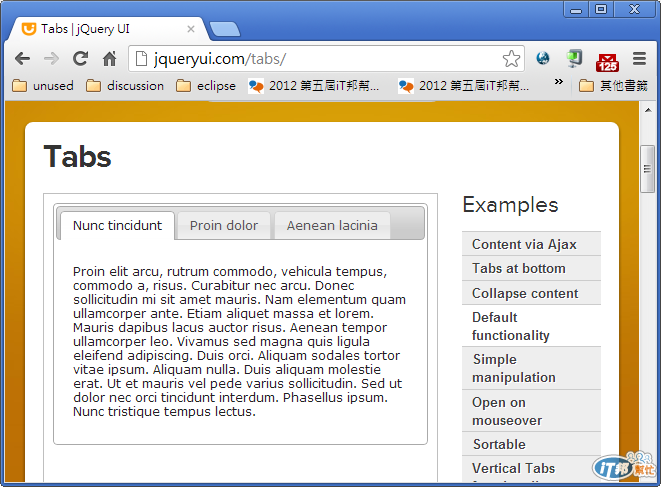Select the Nunc tincidunt tab
661x487 pixels.
117,226
